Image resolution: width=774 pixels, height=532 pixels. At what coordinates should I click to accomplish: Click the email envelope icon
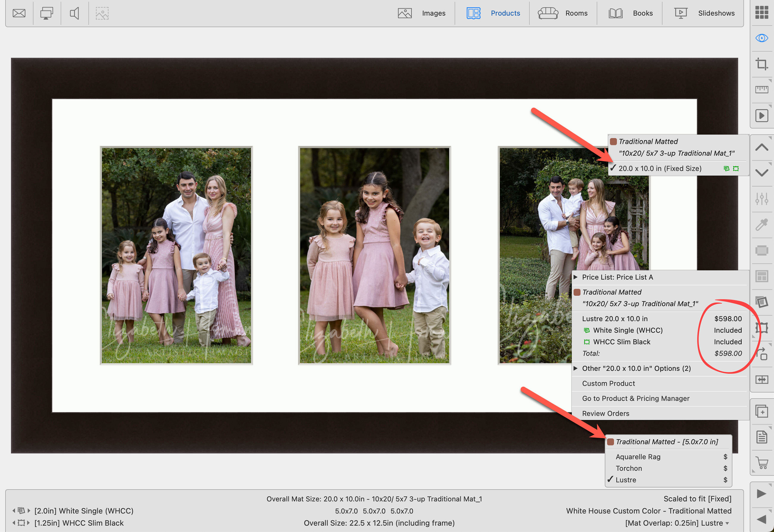click(19, 13)
